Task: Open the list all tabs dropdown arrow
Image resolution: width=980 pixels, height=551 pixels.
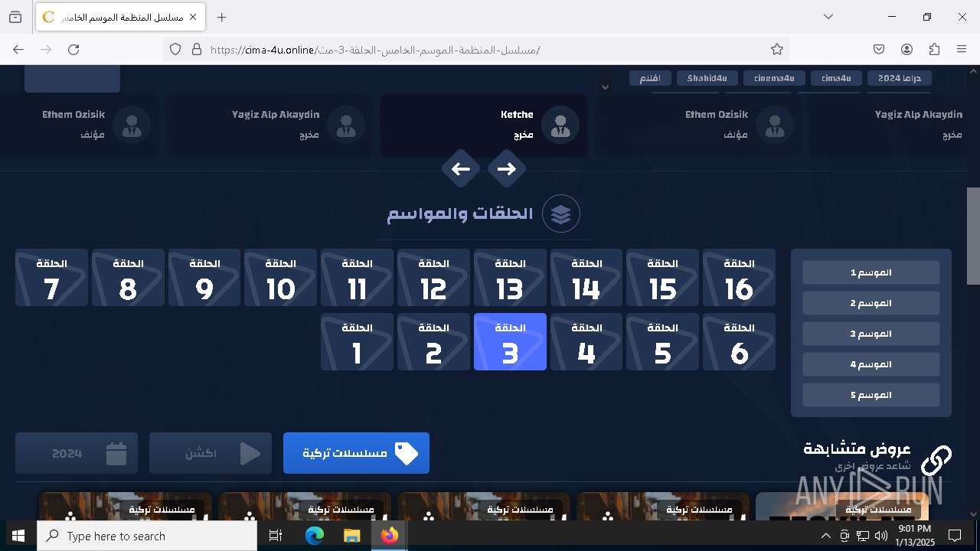Action: [828, 17]
